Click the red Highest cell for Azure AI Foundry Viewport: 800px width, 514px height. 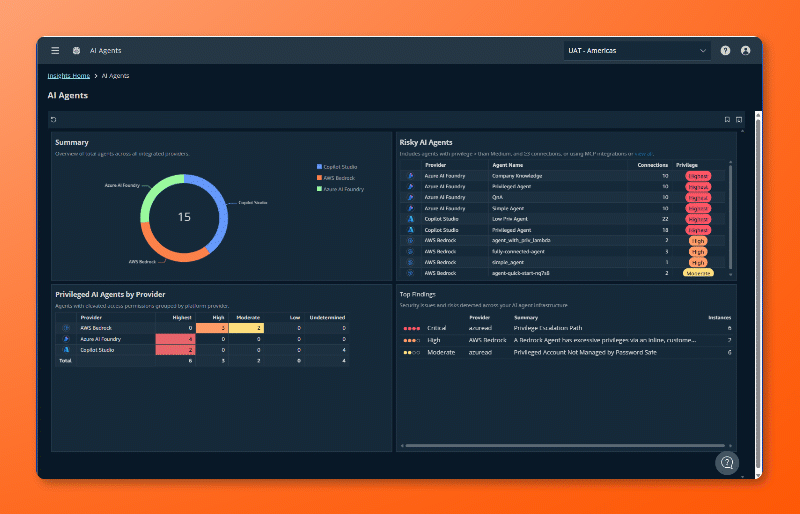click(x=175, y=339)
